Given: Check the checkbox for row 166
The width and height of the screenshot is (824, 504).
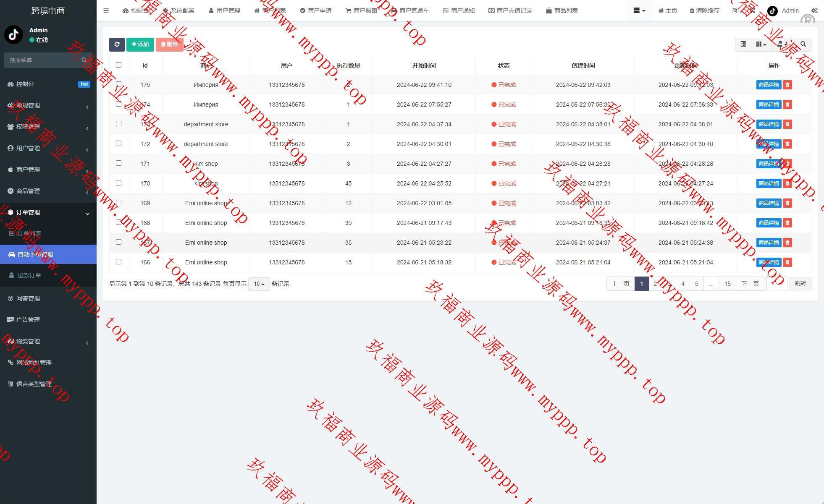Looking at the screenshot, I should coord(118,262).
